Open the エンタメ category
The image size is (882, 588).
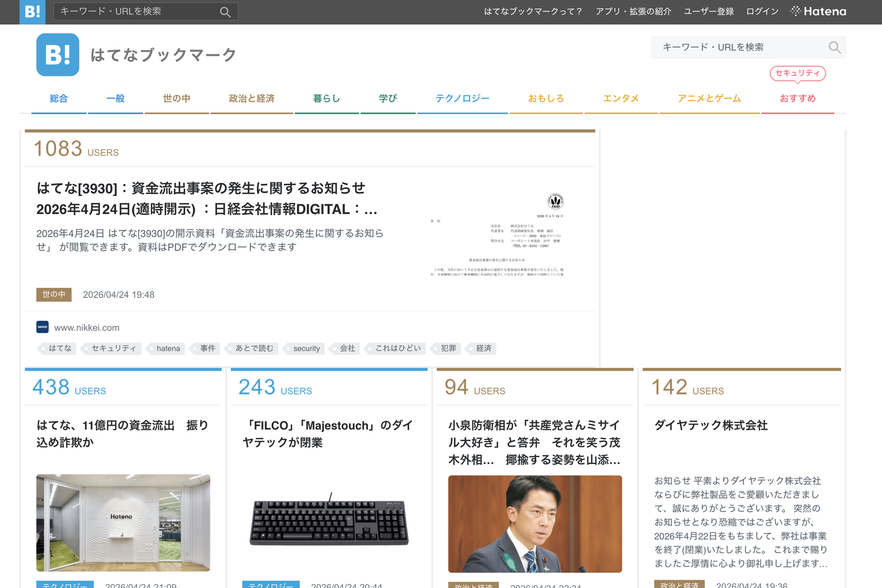[x=621, y=98]
